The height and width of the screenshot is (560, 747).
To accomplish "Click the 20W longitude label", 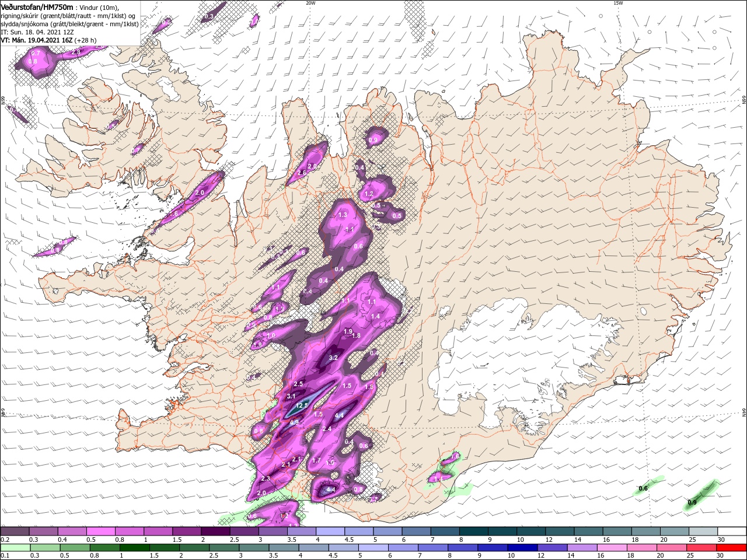I will [x=310, y=3].
